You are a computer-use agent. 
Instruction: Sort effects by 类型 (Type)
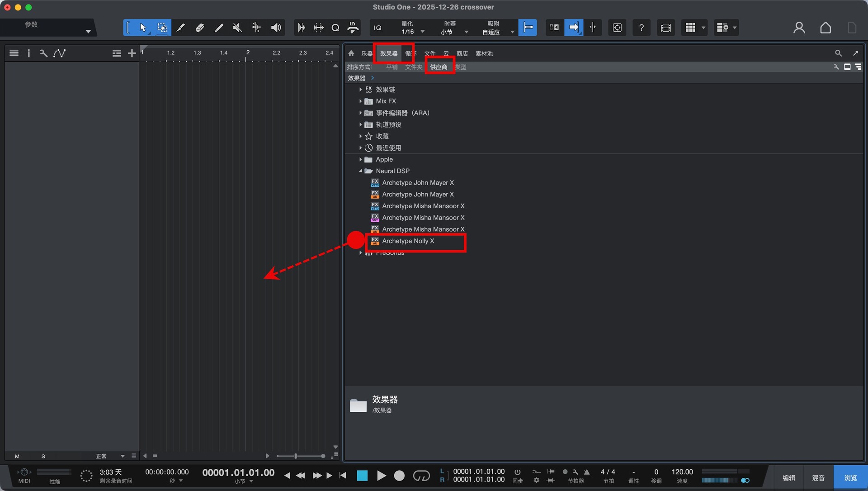(x=461, y=67)
